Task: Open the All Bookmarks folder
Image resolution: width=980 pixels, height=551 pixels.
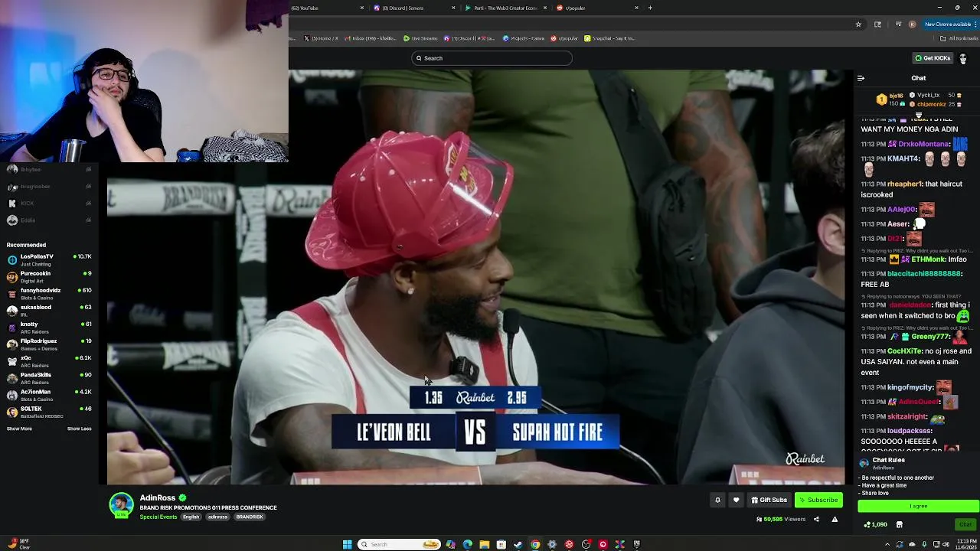Action: coord(959,38)
